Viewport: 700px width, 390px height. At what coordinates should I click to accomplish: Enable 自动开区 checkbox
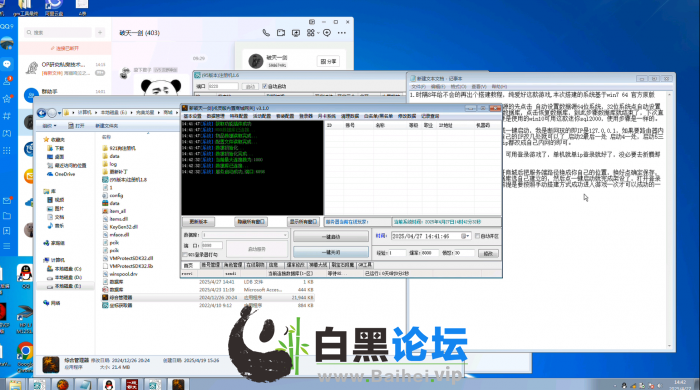[477, 236]
